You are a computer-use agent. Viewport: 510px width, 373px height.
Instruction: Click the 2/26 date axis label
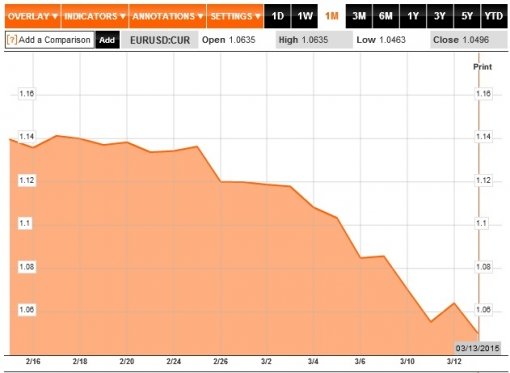click(220, 361)
